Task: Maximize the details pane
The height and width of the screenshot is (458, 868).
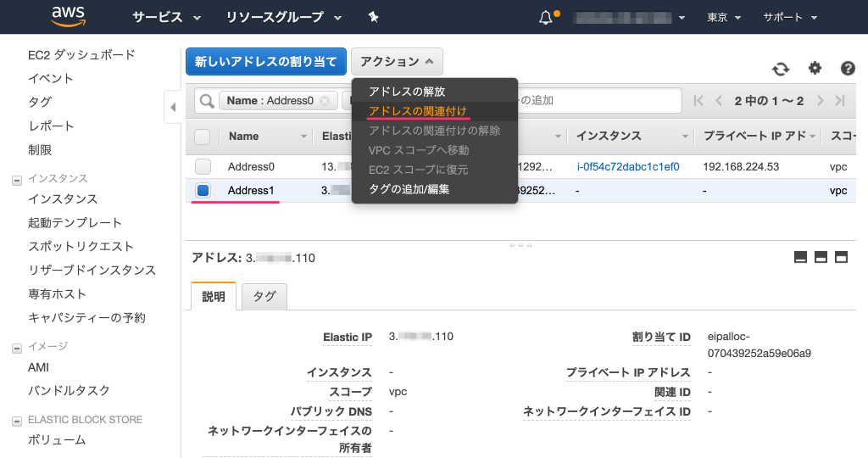Action: [842, 257]
